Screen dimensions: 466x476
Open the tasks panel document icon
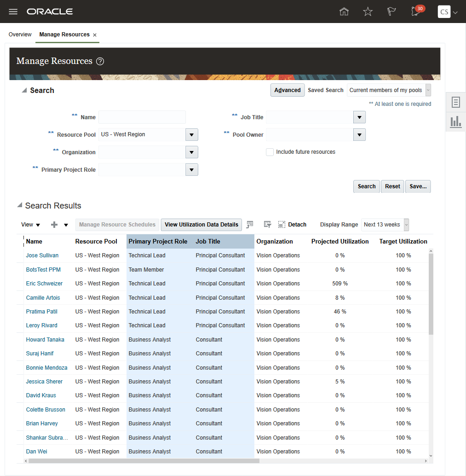(x=455, y=102)
